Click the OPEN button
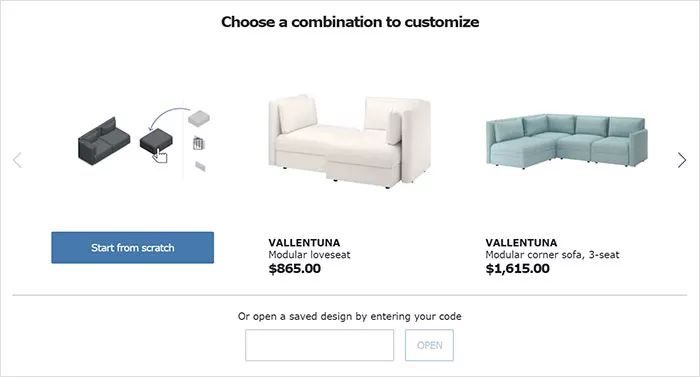 click(429, 345)
